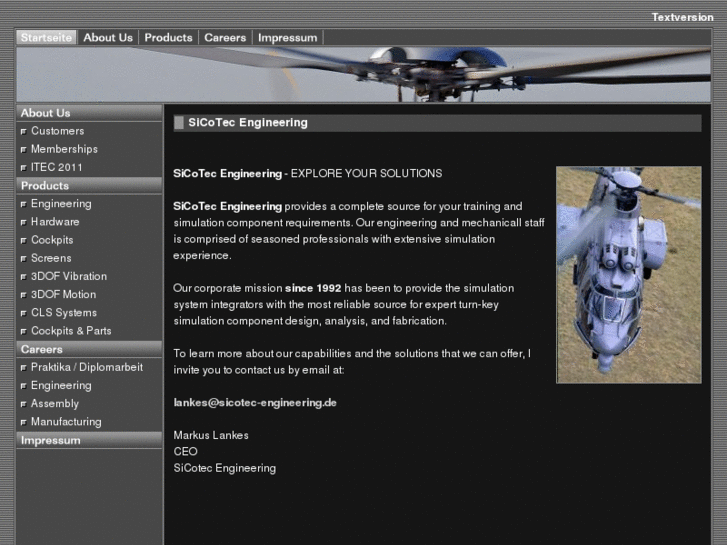Click the text 'EXPLORE YOUR SOLUTIONS'

click(366, 173)
